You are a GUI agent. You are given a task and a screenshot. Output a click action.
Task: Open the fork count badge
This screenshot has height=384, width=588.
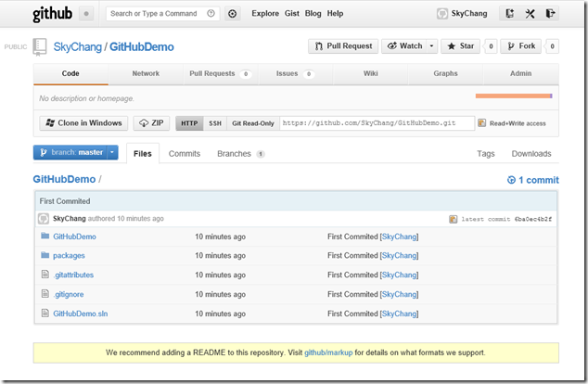pyautogui.click(x=552, y=46)
